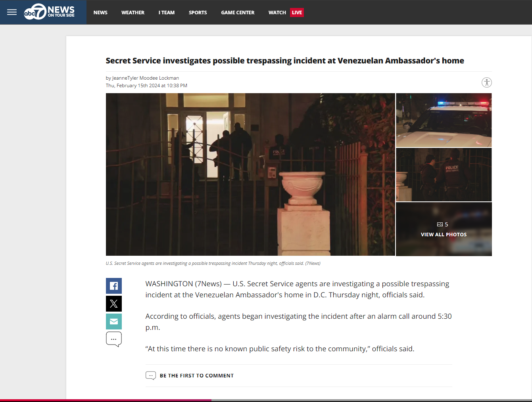Open comments via speech bubble sidebar icon
Image resolution: width=532 pixels, height=402 pixels.
114,339
